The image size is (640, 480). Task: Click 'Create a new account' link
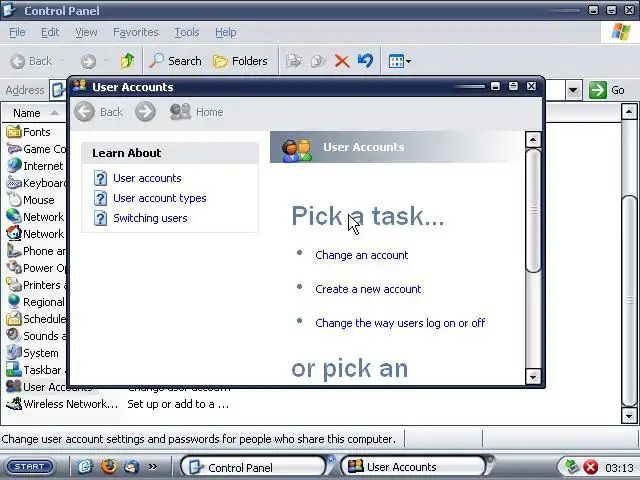point(368,289)
